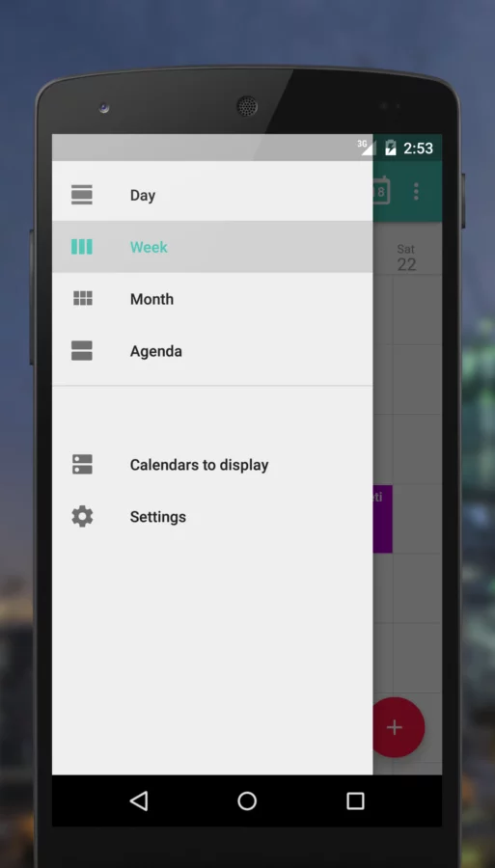Tap the Day view icon
Viewport: 495px width, 868px height.
click(x=82, y=195)
